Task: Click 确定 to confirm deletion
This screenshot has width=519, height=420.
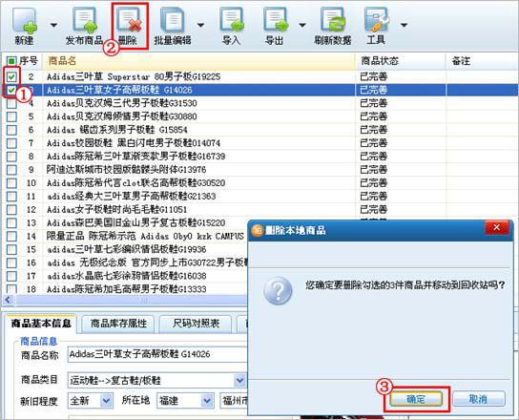Action: pyautogui.click(x=416, y=399)
